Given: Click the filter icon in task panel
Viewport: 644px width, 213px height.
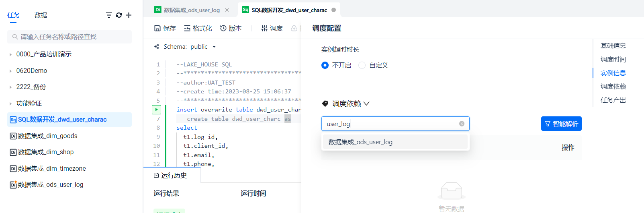Looking at the screenshot, I should [x=108, y=15].
